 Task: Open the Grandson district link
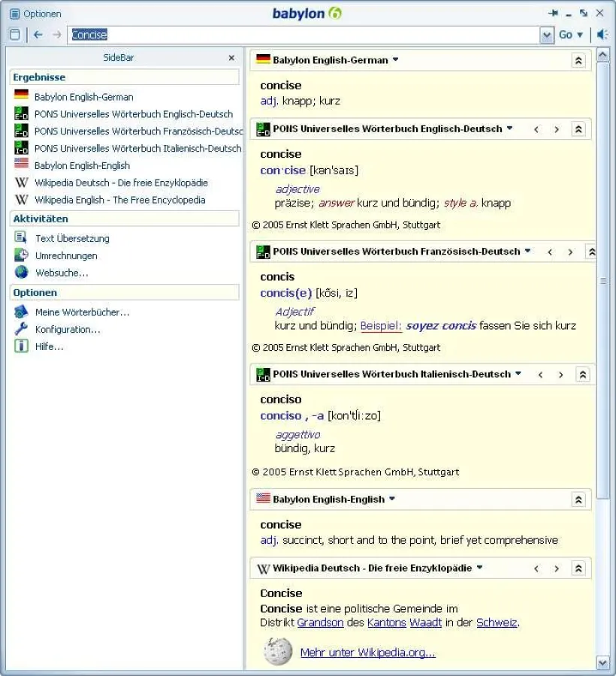click(x=320, y=623)
